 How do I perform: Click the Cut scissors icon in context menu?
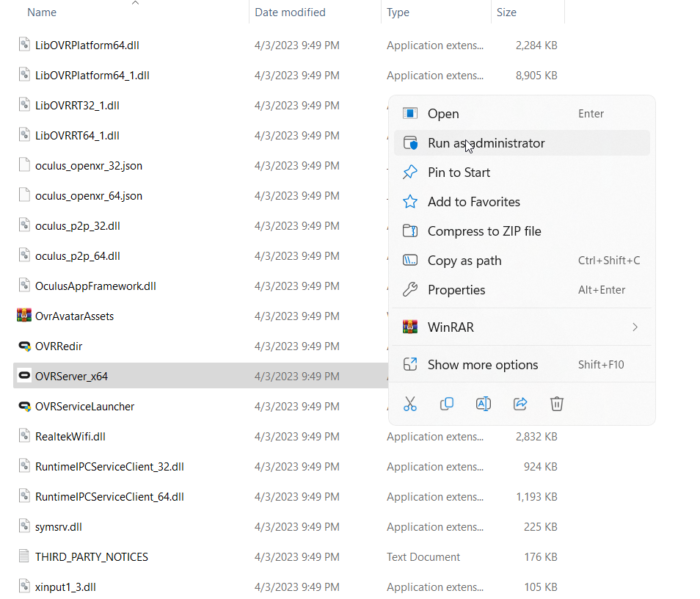409,404
